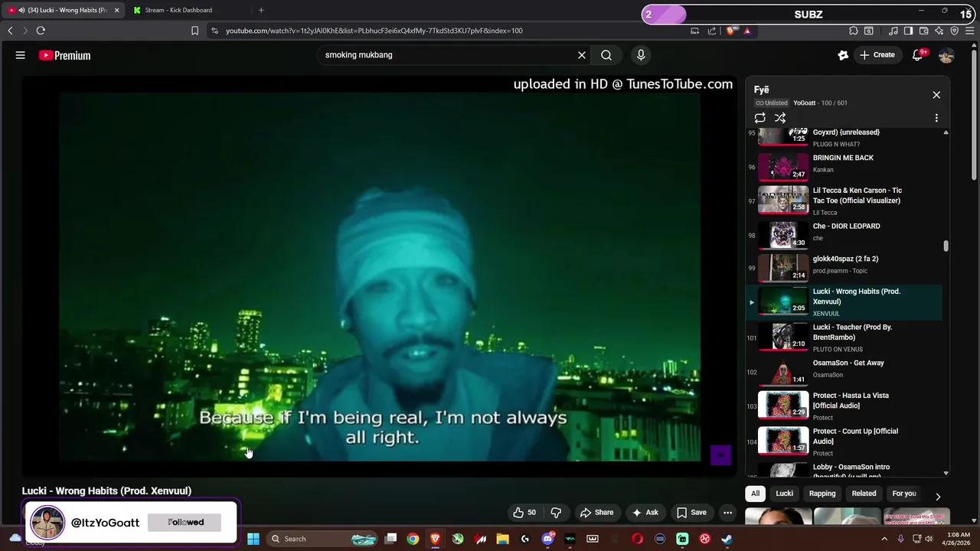The width and height of the screenshot is (980, 551).
Task: Click the taskbar Search box
Action: [322, 539]
